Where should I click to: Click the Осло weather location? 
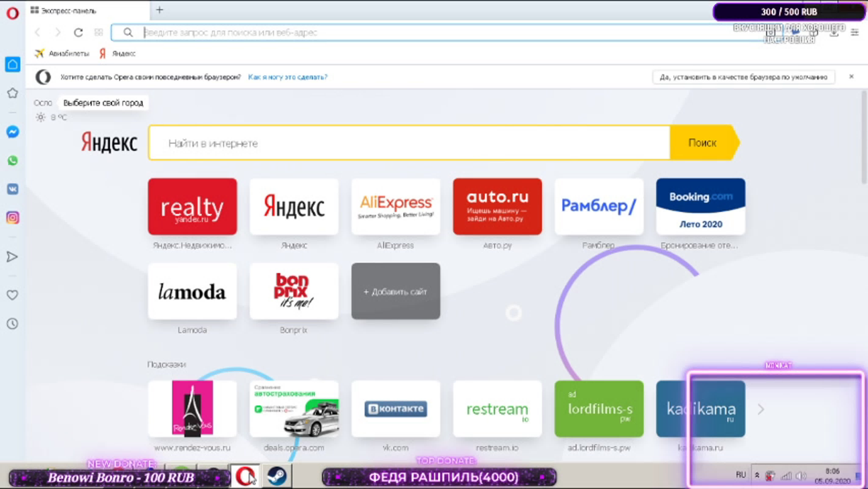coord(43,103)
